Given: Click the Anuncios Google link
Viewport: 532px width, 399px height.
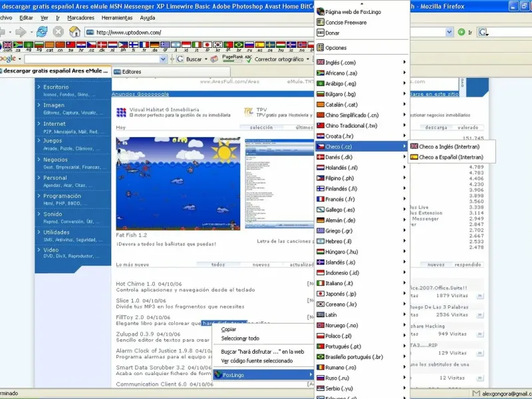Looking at the screenshot, I should [140, 94].
